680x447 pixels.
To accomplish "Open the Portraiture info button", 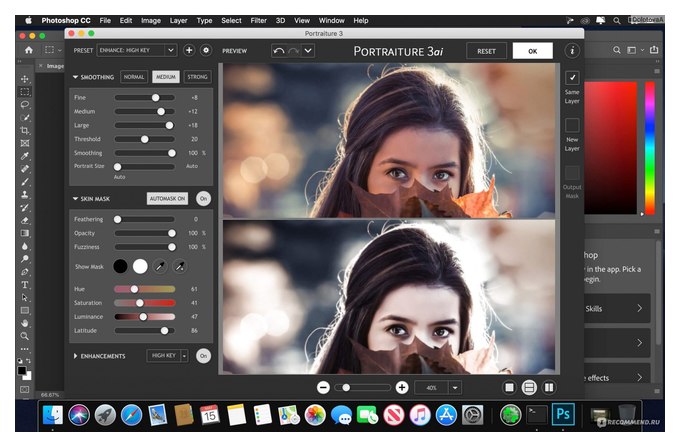I will pyautogui.click(x=572, y=51).
